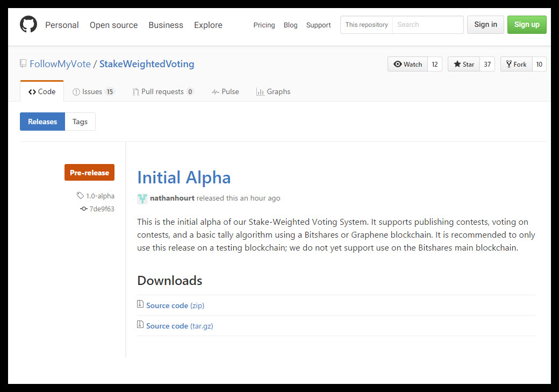Open commit 7de9f63

102,209
